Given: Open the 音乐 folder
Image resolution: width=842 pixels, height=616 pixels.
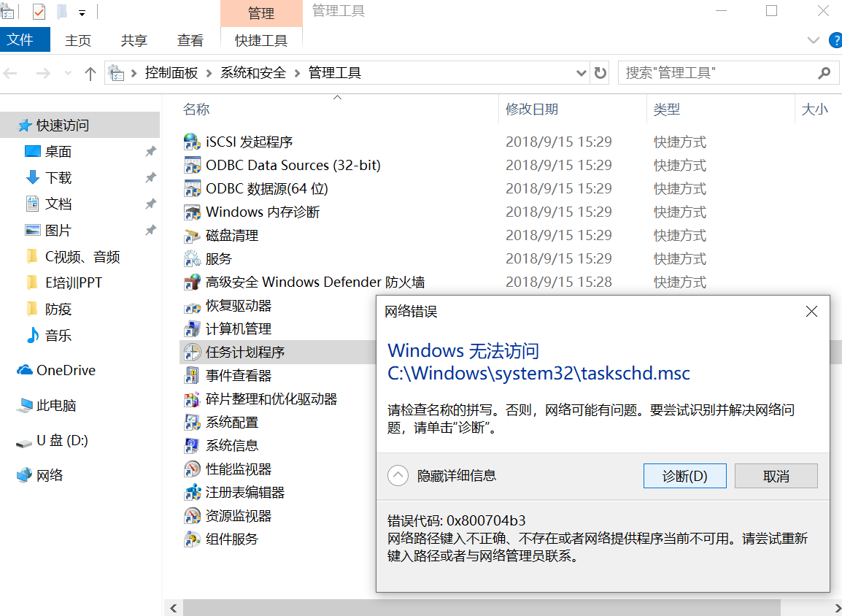Looking at the screenshot, I should tap(48, 336).
